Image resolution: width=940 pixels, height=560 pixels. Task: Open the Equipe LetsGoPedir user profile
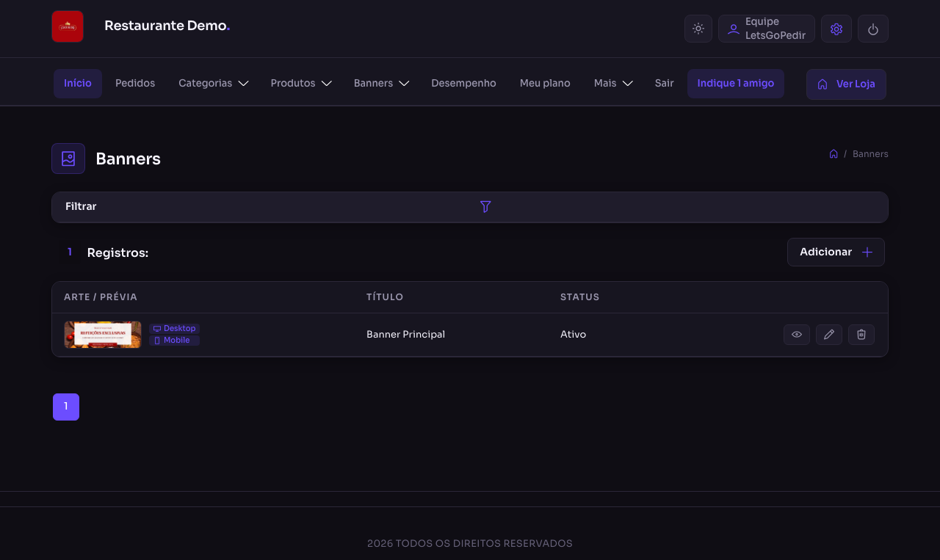(767, 29)
